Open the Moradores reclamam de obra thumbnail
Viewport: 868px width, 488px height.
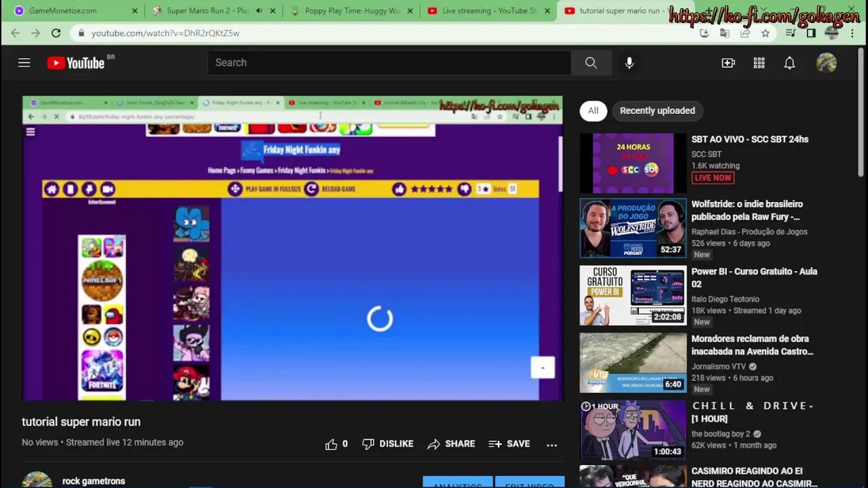(633, 363)
